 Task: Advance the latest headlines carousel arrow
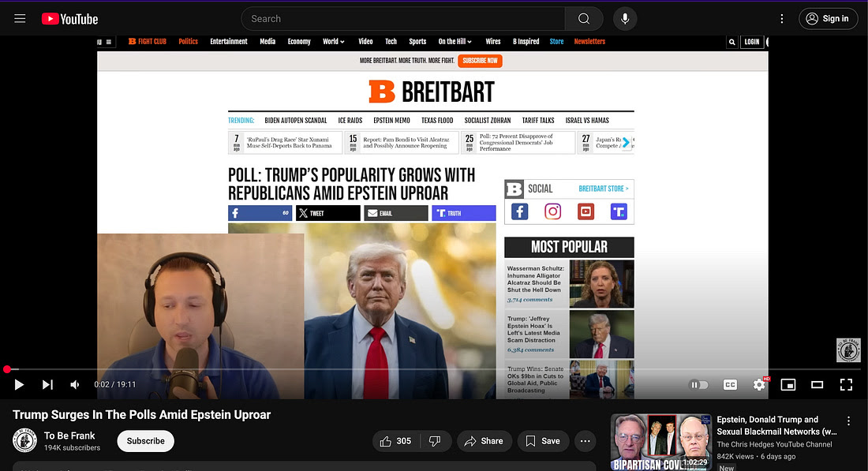pos(626,143)
